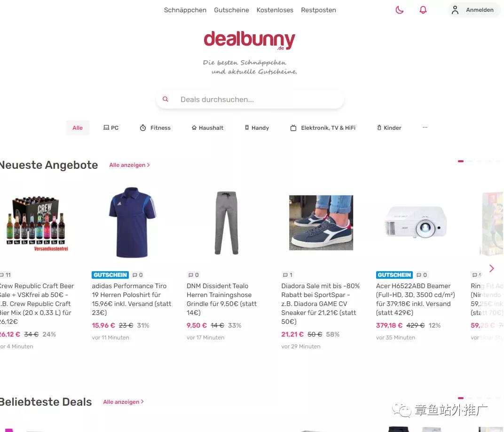Pick the Elektronik, TV & HiFi category
The height and width of the screenshot is (432, 504).
[323, 127]
